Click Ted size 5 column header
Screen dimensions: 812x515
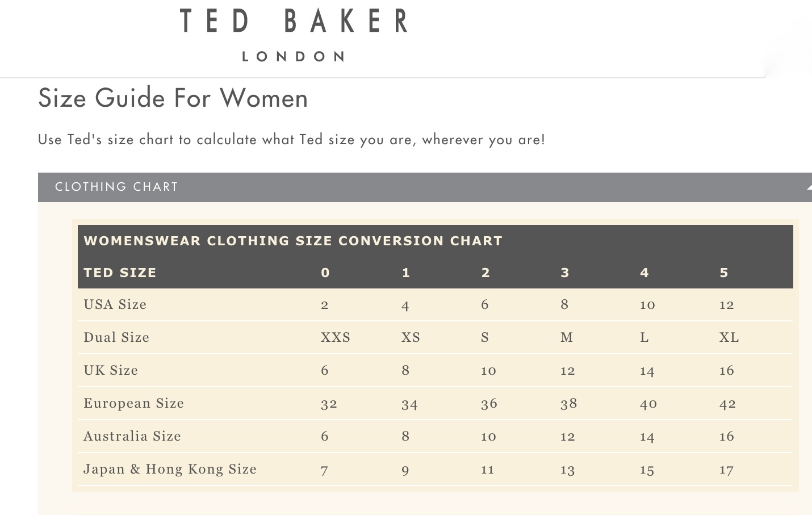point(723,273)
